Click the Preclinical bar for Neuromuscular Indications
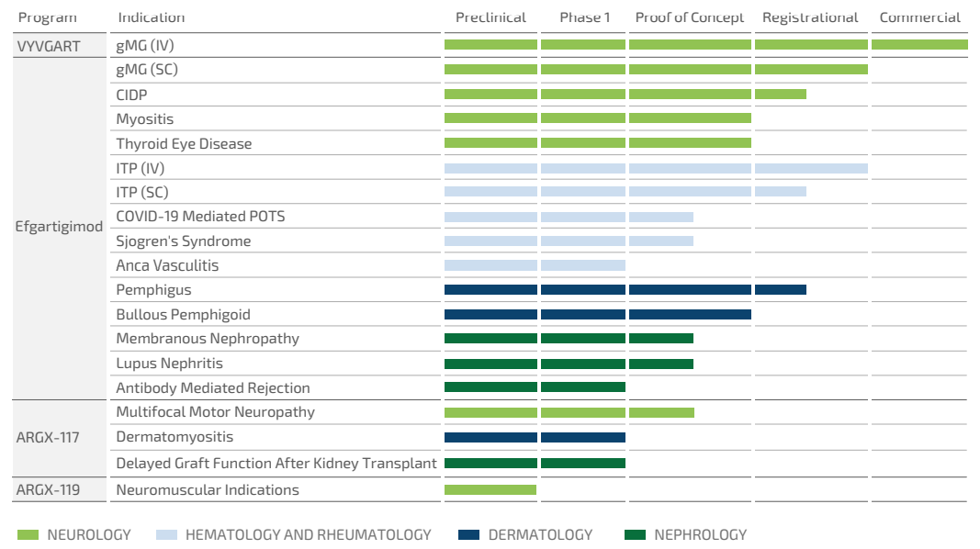This screenshot has width=980, height=549. point(490,490)
